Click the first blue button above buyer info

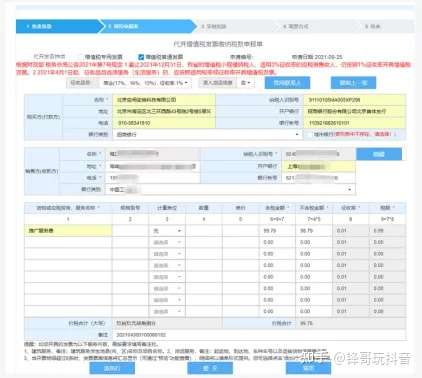[x=287, y=83]
